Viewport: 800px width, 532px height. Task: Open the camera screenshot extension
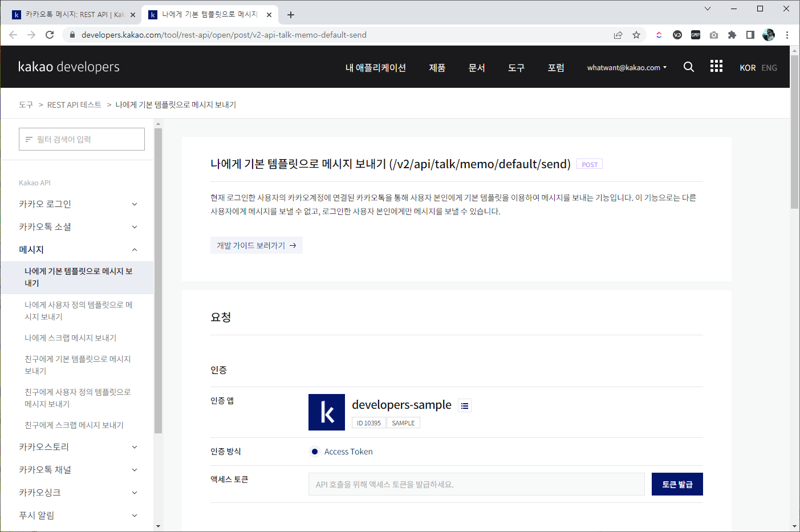tap(714, 35)
